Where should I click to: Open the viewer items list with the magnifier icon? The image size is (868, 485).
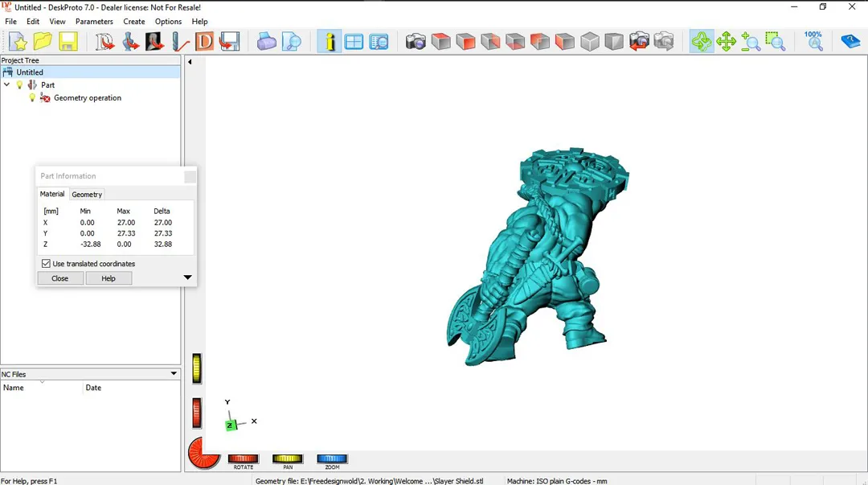click(x=379, y=42)
